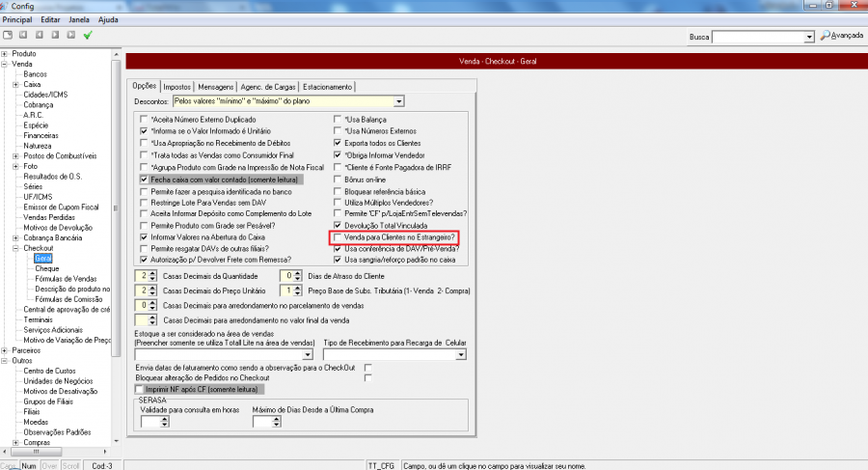
Task: Toggle Bloquear alteração de Pedidos no Checkout
Action: click(367, 378)
